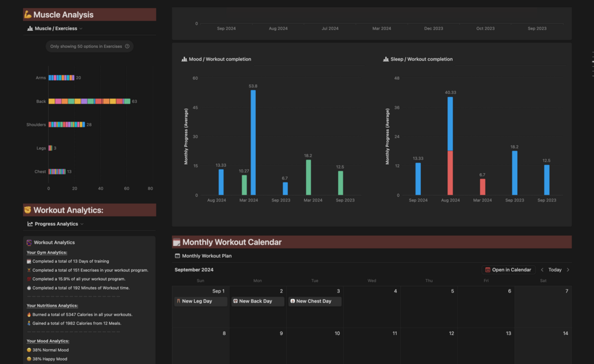Click the red 6.7 bar in Sleep chart
594x364 pixels.
tap(483, 187)
